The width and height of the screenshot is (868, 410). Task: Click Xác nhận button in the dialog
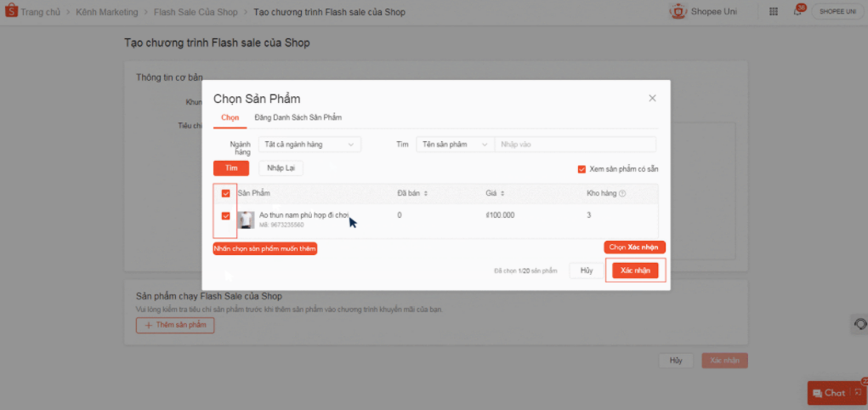[x=635, y=270]
